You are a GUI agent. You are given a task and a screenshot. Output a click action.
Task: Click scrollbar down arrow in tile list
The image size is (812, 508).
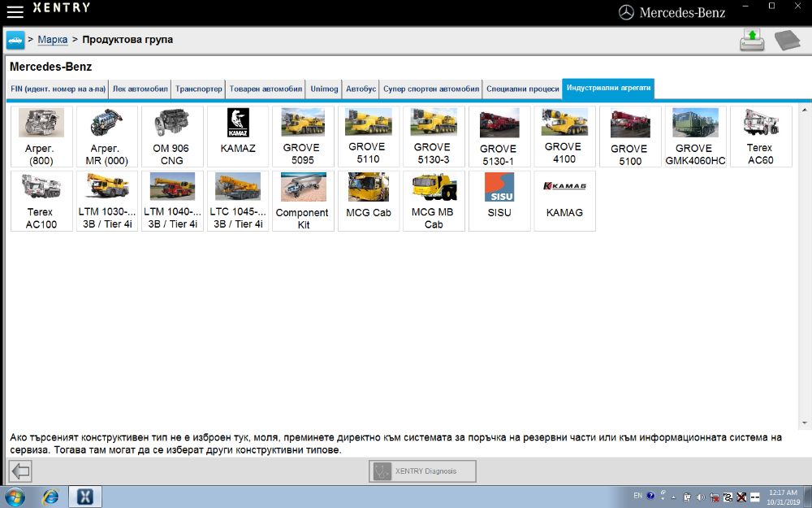[x=805, y=423]
